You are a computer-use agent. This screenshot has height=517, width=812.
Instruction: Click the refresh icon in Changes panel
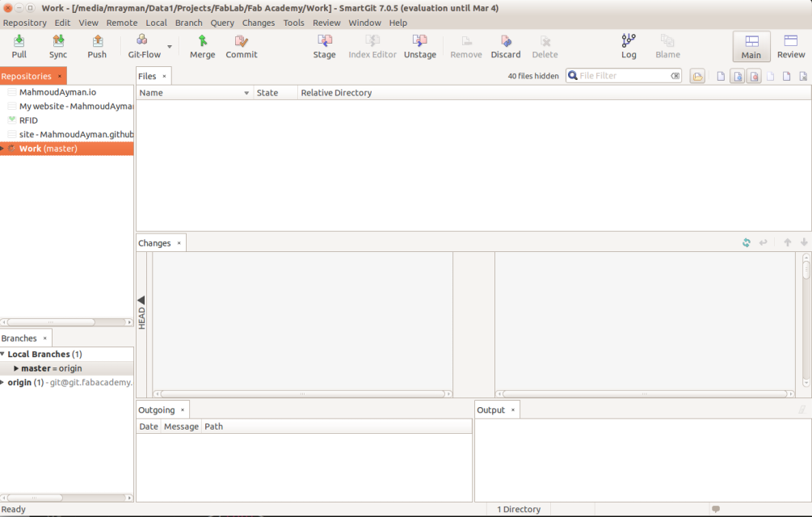(x=747, y=242)
